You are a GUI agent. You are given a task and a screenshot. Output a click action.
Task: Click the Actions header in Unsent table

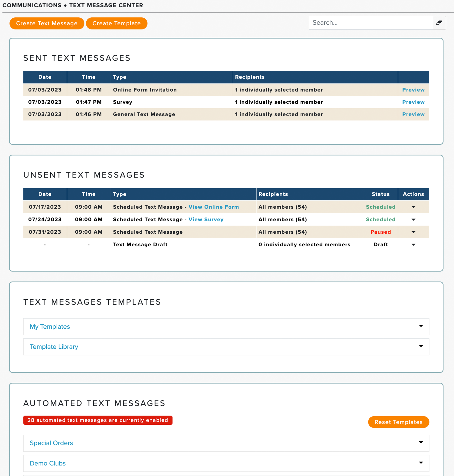point(413,194)
